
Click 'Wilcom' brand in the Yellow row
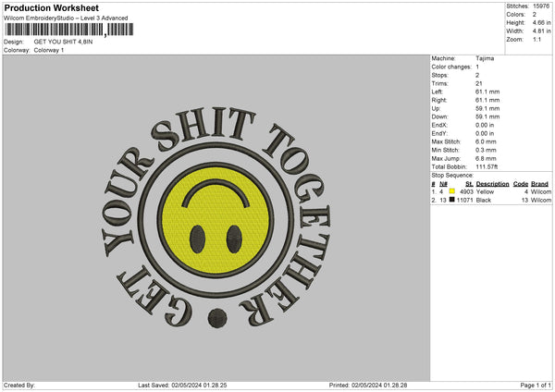click(541, 191)
